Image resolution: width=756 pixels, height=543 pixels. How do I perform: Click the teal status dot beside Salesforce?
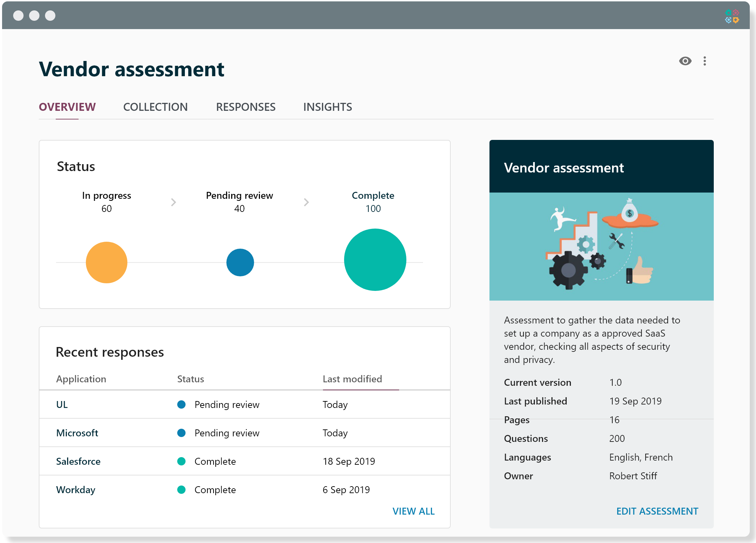181,461
